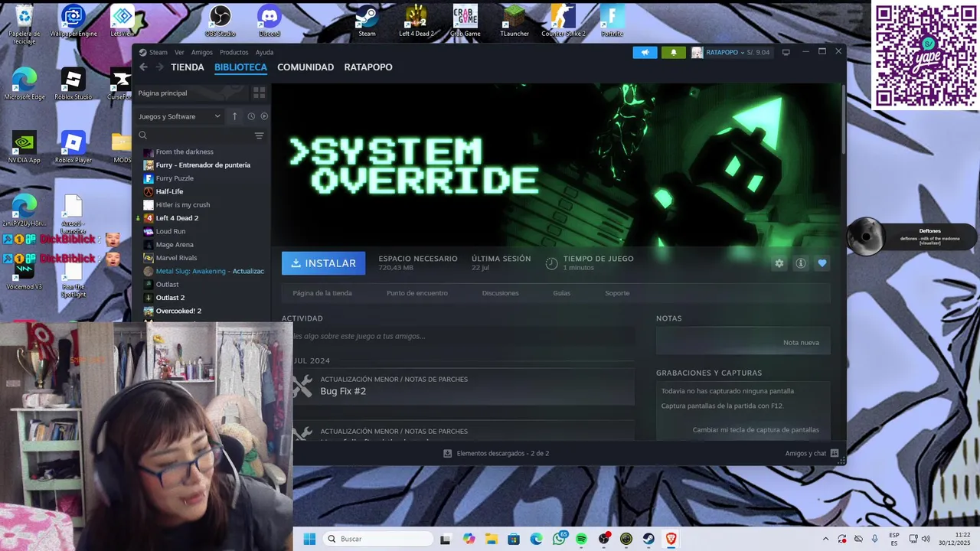Open the collections grid view icon
Viewport: 980px width, 551px height.
pos(260,93)
